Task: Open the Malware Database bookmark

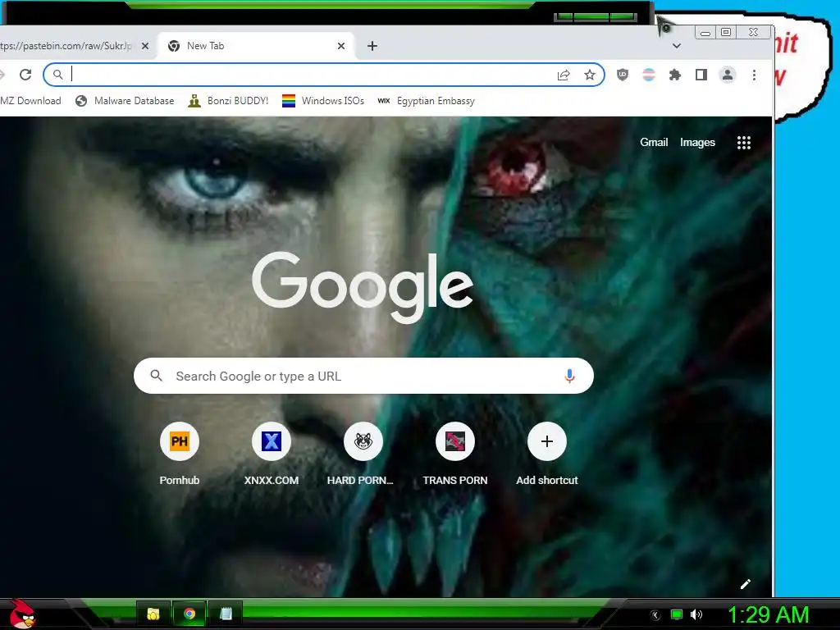Action: pos(126,101)
